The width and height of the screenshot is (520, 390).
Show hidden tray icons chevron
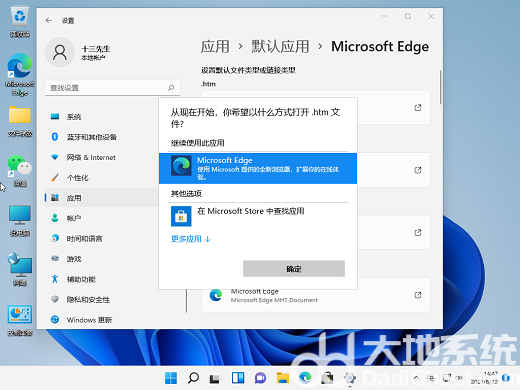[x=417, y=378]
